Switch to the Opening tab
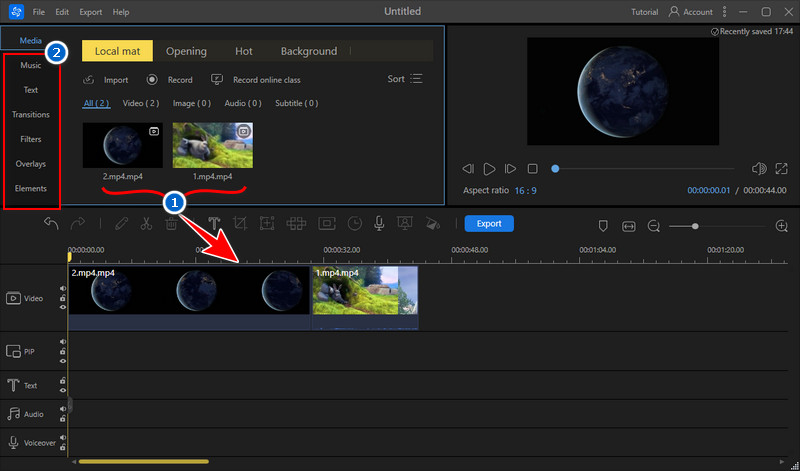 [186, 51]
